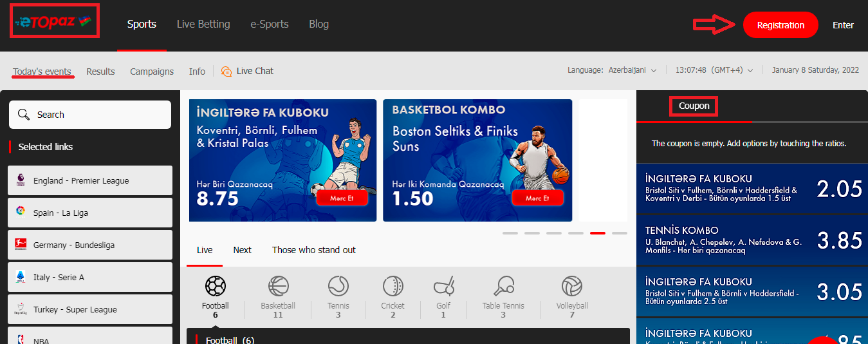Click the Live Chat headset icon
868x344 pixels.
[x=226, y=71]
